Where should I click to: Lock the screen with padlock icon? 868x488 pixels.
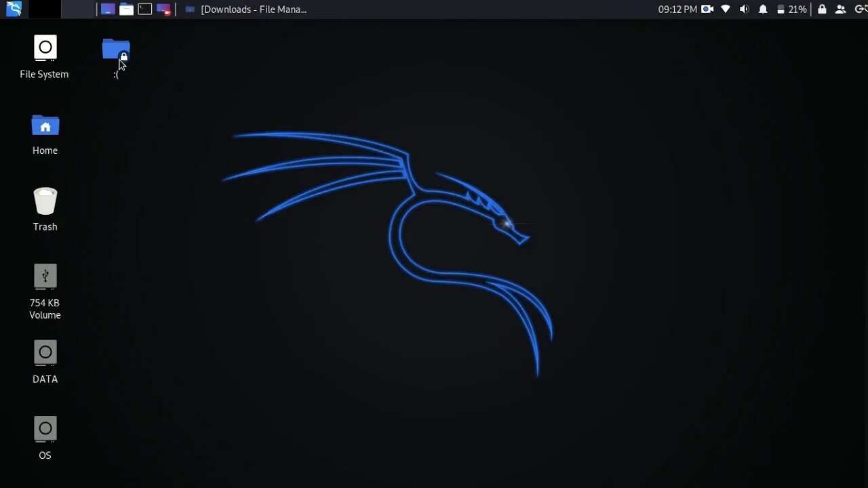coord(822,9)
